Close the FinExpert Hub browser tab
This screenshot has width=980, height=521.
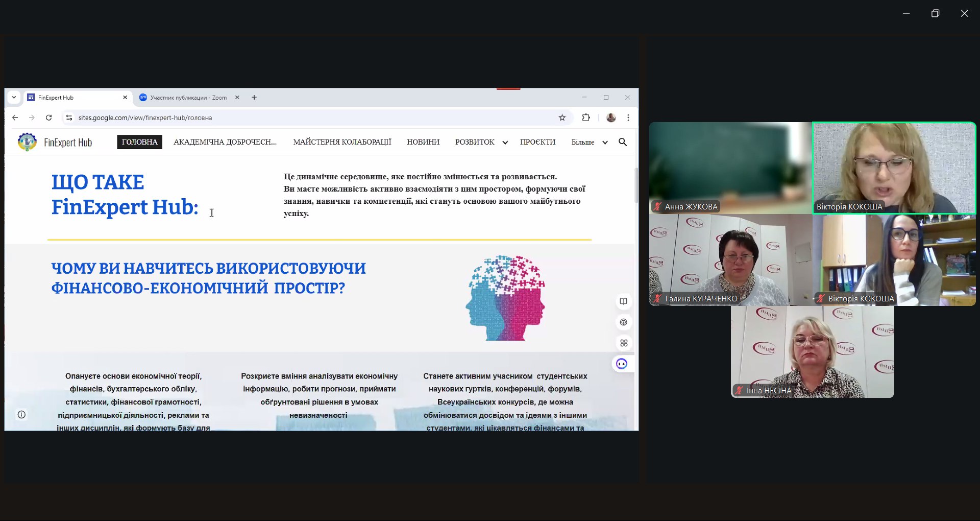125,98
